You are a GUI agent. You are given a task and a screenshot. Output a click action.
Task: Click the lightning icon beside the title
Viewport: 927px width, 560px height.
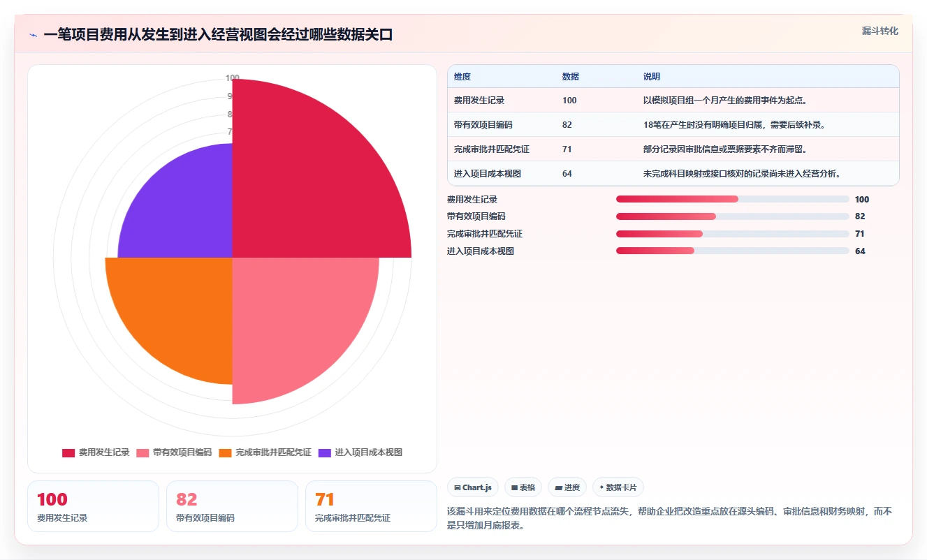pos(34,35)
